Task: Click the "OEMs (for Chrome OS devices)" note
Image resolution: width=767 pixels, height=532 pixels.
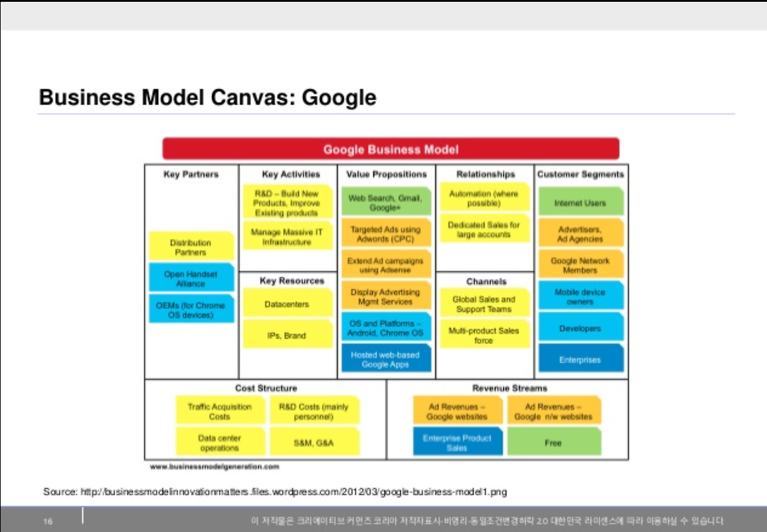Action: pyautogui.click(x=191, y=309)
